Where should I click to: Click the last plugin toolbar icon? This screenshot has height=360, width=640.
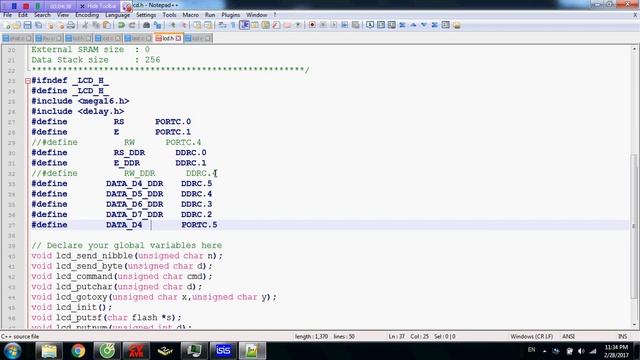click(456, 25)
